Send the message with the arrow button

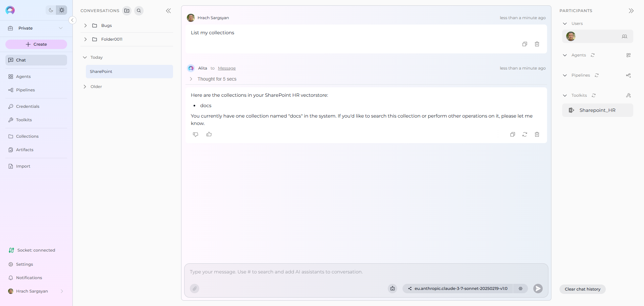pos(538,289)
